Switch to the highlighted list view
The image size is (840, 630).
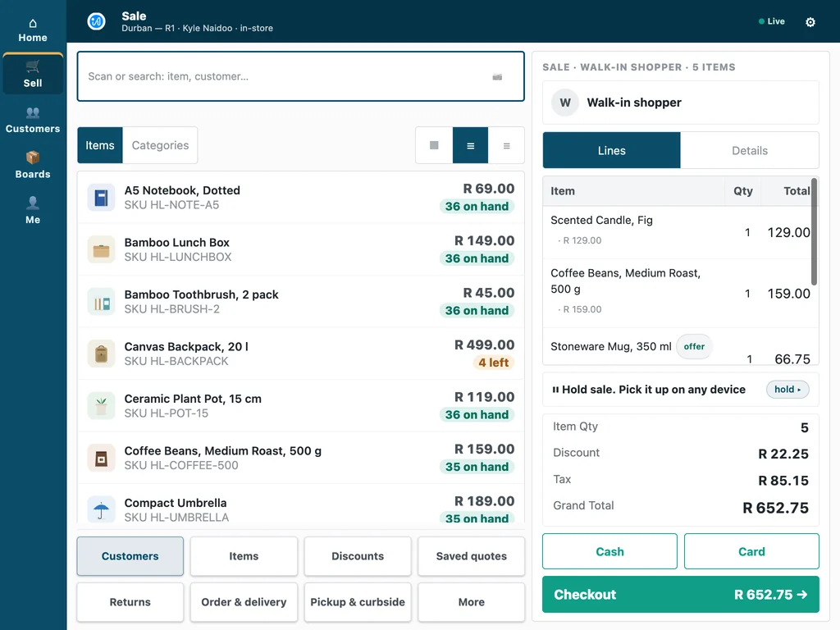pyautogui.click(x=470, y=145)
